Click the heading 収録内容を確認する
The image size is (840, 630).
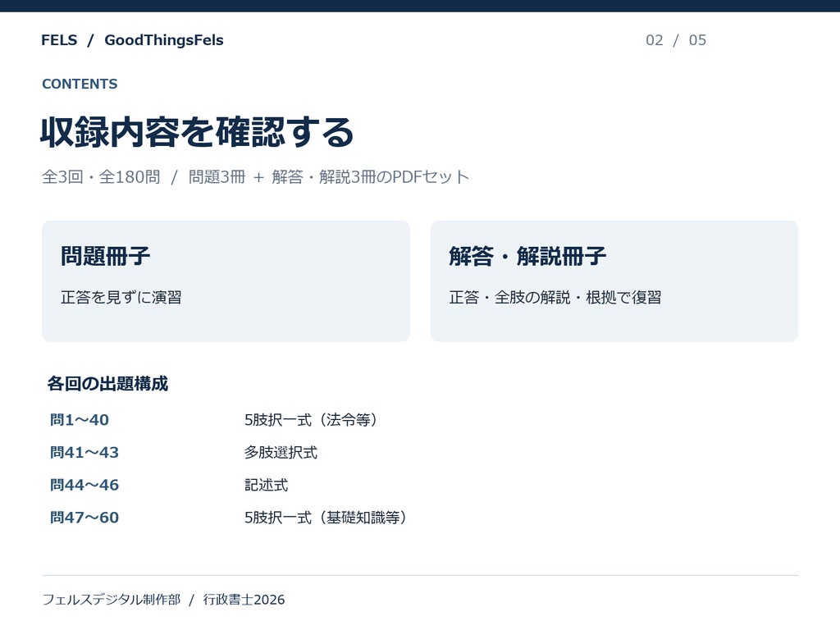tap(197, 132)
